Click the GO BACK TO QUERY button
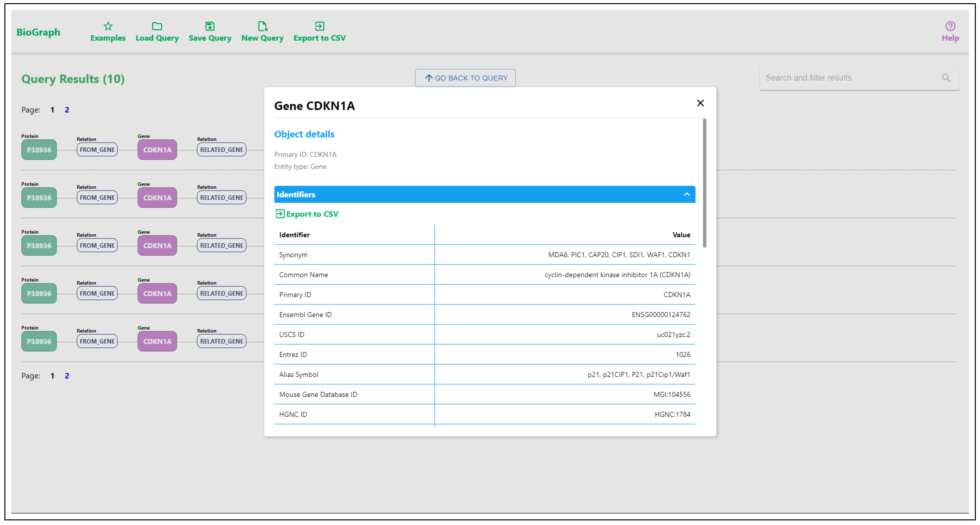This screenshot has height=525, width=980. (465, 78)
